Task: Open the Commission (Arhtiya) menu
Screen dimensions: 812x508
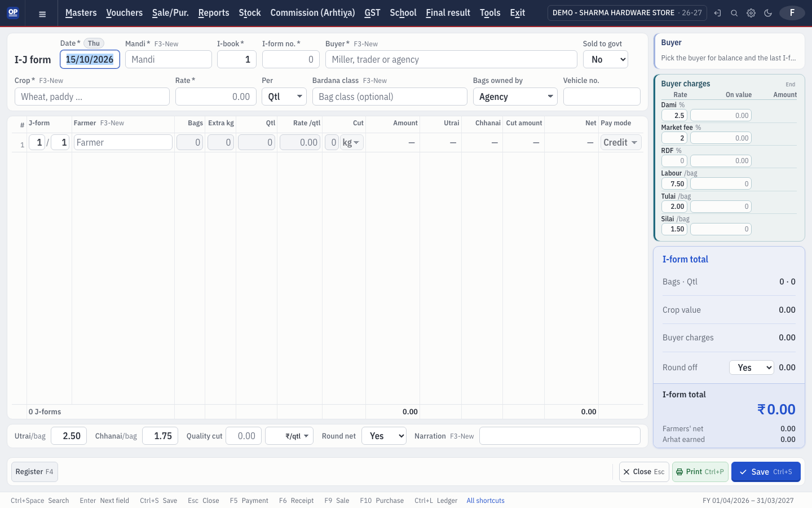Action: 313,12
